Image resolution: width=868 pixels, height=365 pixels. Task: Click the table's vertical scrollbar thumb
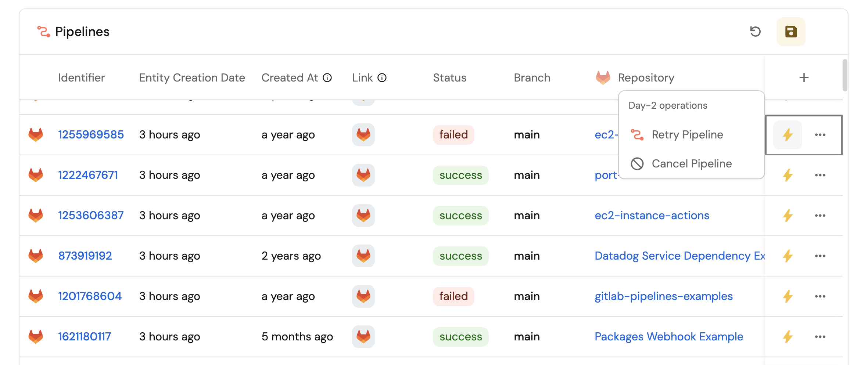(x=845, y=75)
